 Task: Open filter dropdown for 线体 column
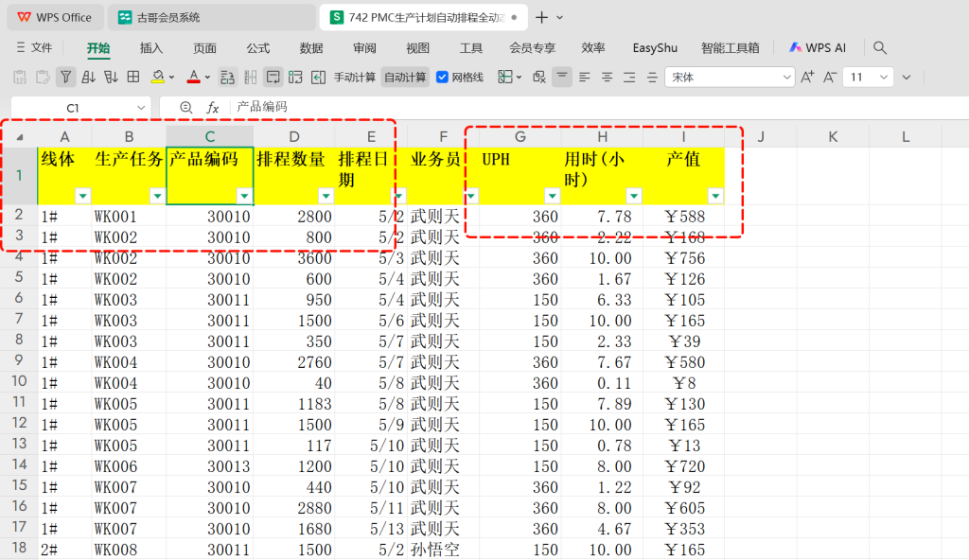click(x=83, y=196)
